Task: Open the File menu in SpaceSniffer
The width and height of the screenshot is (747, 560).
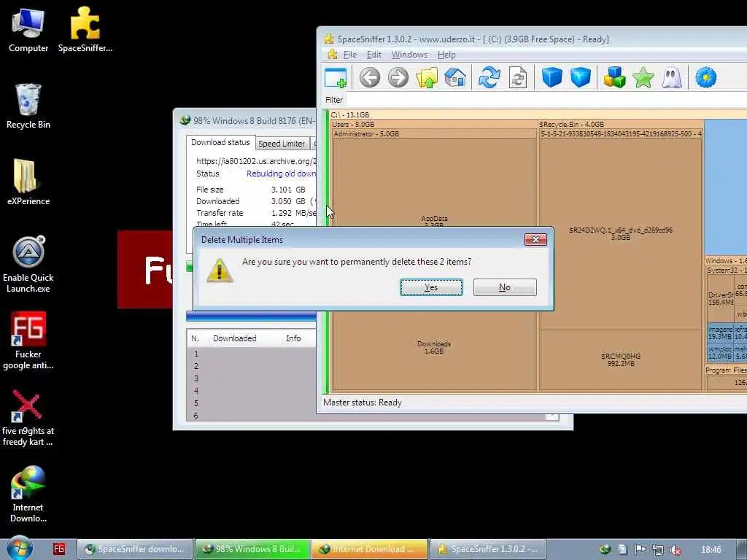Action: pyautogui.click(x=350, y=55)
